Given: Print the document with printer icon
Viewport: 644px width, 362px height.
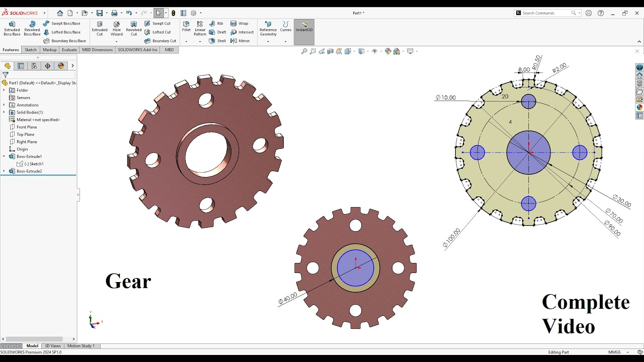Looking at the screenshot, I should pos(114,13).
